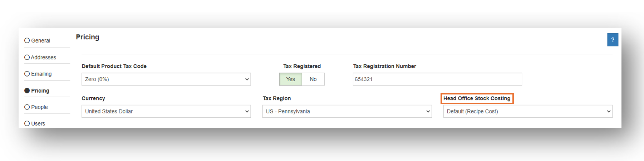
Task: Click the General label in sidebar
Action: (x=41, y=40)
